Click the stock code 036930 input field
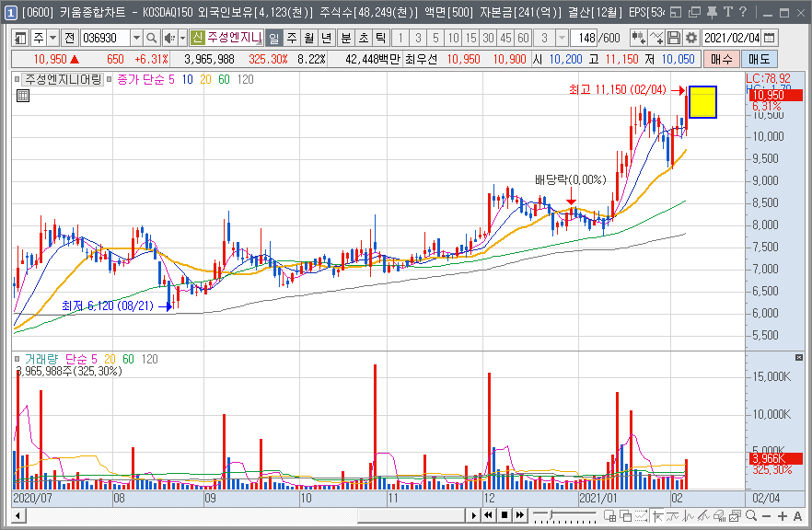Image resolution: width=812 pixels, height=530 pixels. point(106,38)
